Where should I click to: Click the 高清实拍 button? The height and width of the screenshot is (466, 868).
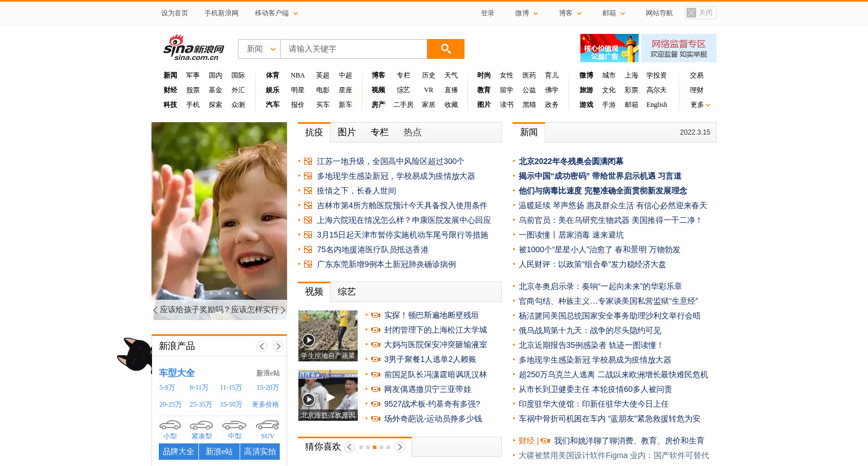[x=260, y=452]
